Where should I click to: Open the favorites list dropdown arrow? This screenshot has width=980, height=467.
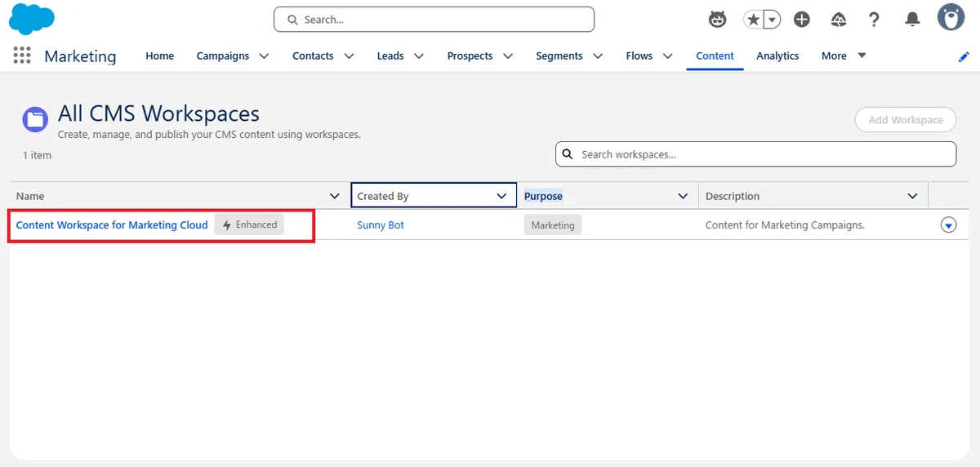(772, 20)
